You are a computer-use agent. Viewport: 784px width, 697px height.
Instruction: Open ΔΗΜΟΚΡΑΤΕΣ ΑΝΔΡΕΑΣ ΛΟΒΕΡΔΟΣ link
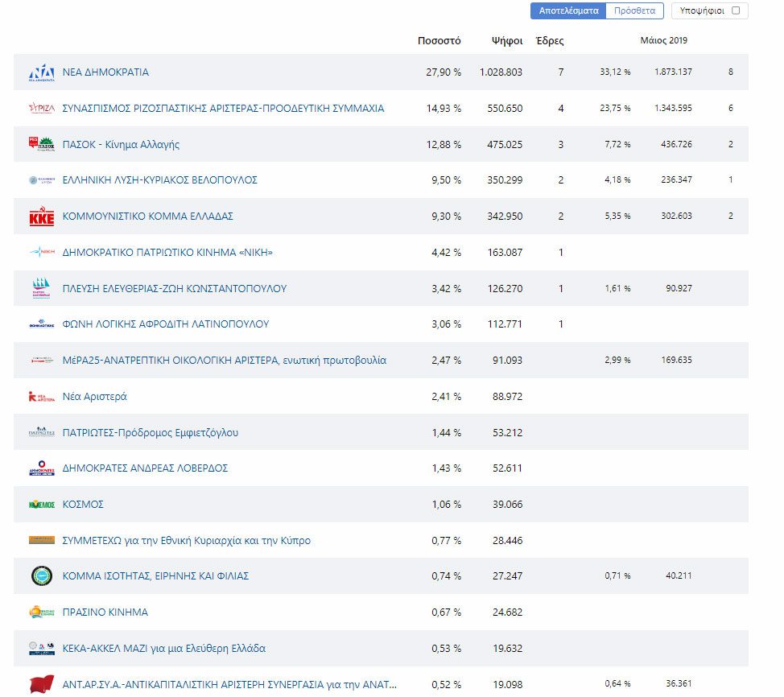(x=145, y=468)
